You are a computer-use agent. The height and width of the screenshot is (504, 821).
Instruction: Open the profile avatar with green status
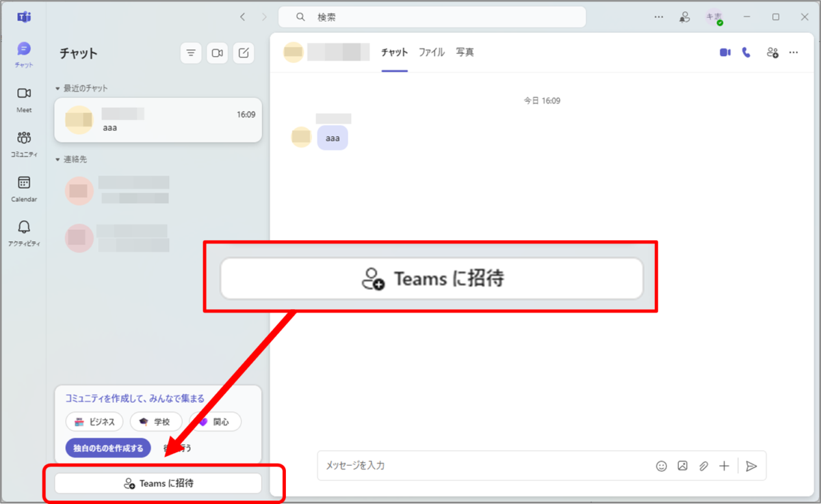click(x=714, y=18)
